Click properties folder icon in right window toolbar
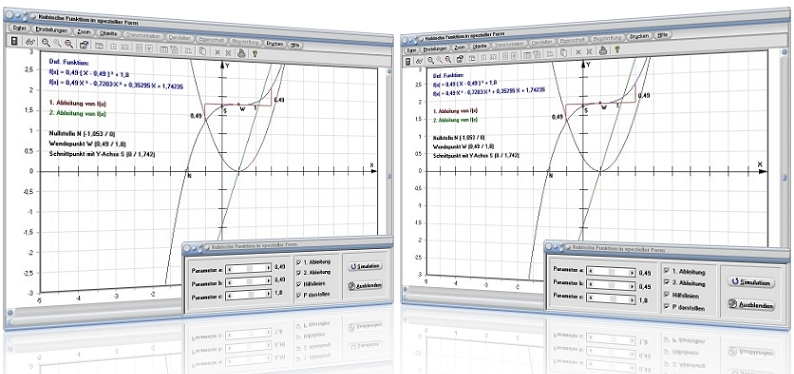Viewport: 794px width, 374px height. point(460,58)
